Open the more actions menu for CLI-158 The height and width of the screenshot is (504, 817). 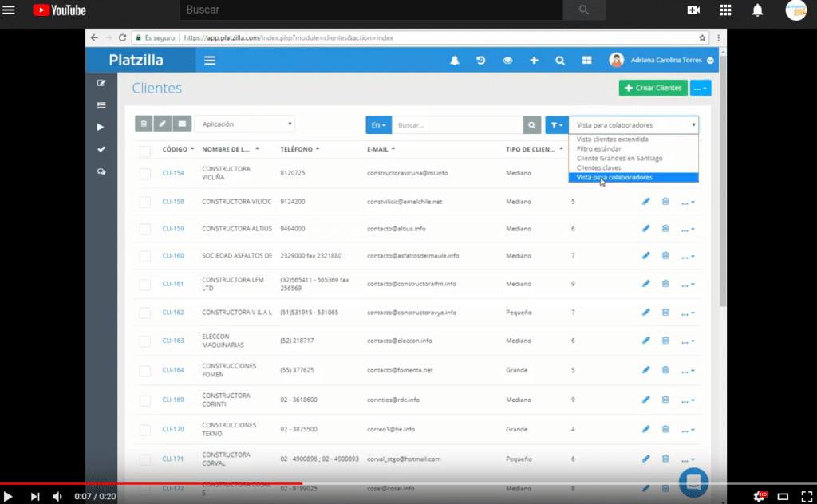(x=688, y=202)
